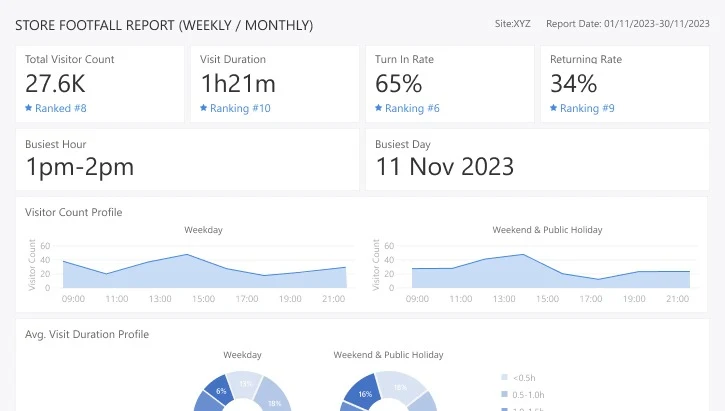Image resolution: width=725 pixels, height=411 pixels.
Task: Select the <0.5h legend swatch
Action: (504, 377)
